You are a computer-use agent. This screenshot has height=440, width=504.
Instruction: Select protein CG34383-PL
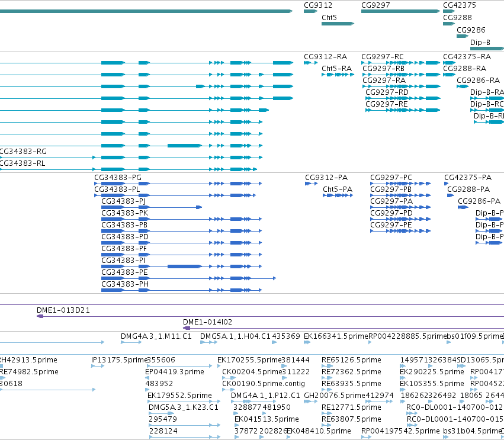(x=117, y=190)
